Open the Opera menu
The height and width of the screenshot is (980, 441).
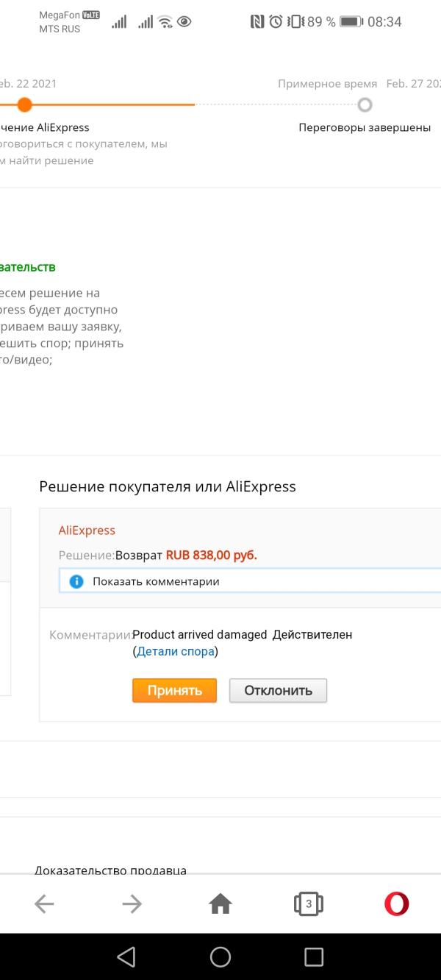(x=397, y=903)
